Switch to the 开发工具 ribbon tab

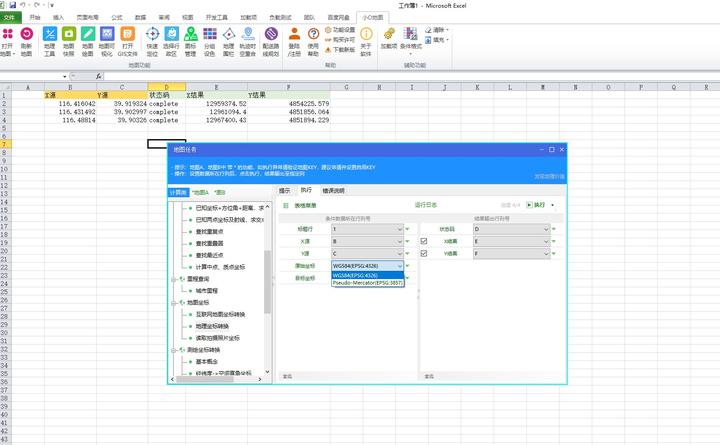point(216,17)
